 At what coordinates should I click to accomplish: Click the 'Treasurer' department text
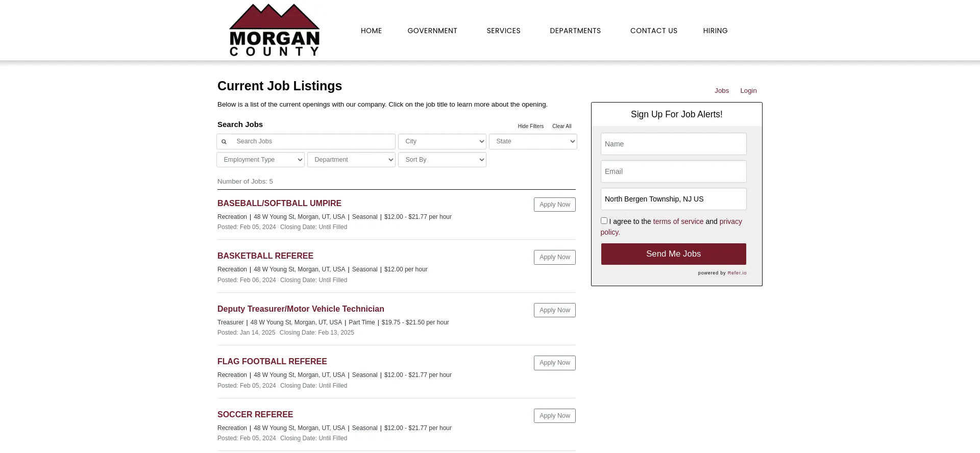pos(230,322)
